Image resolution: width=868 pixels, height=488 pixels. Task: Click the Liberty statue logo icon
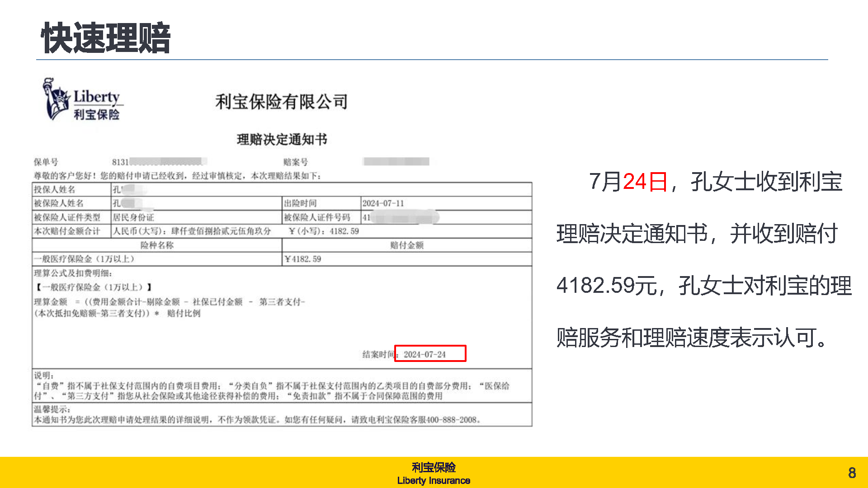56,99
